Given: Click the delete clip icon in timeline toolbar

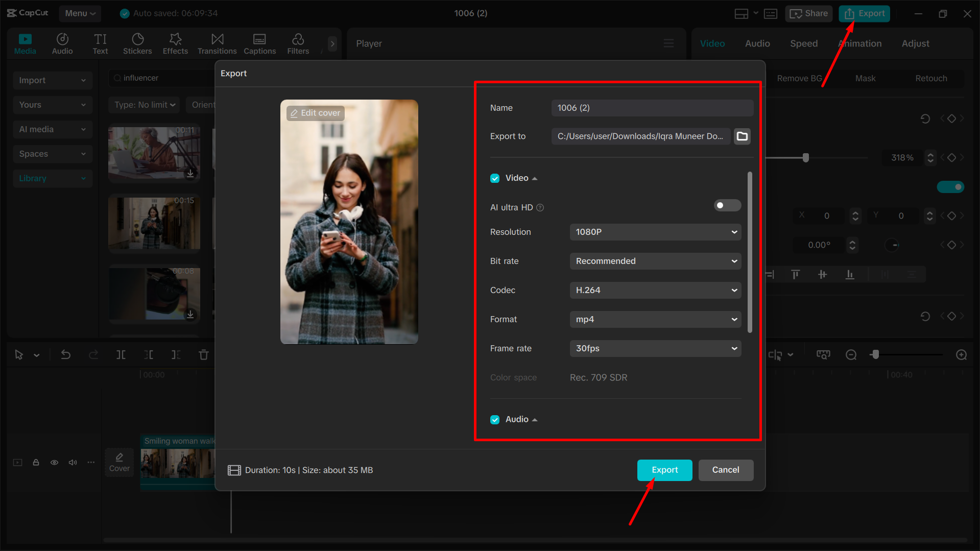Looking at the screenshot, I should (x=203, y=354).
